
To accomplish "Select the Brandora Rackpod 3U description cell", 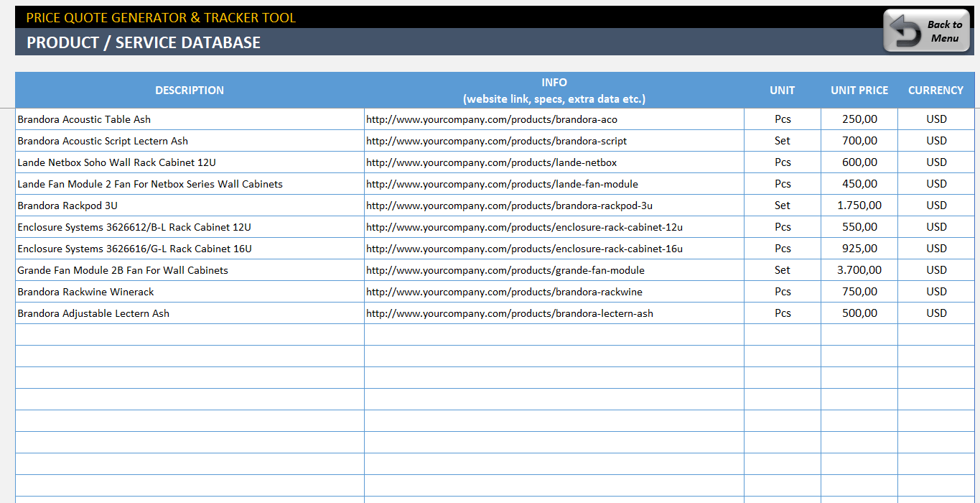I will tap(190, 206).
